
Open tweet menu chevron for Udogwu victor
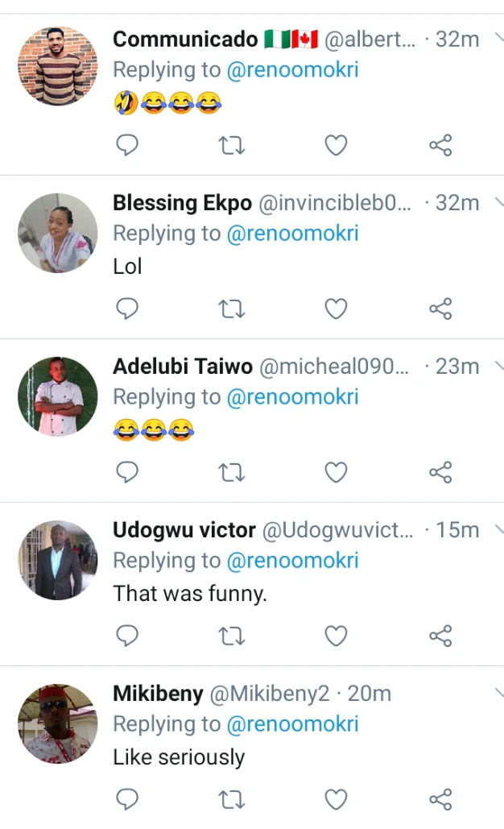click(498, 528)
